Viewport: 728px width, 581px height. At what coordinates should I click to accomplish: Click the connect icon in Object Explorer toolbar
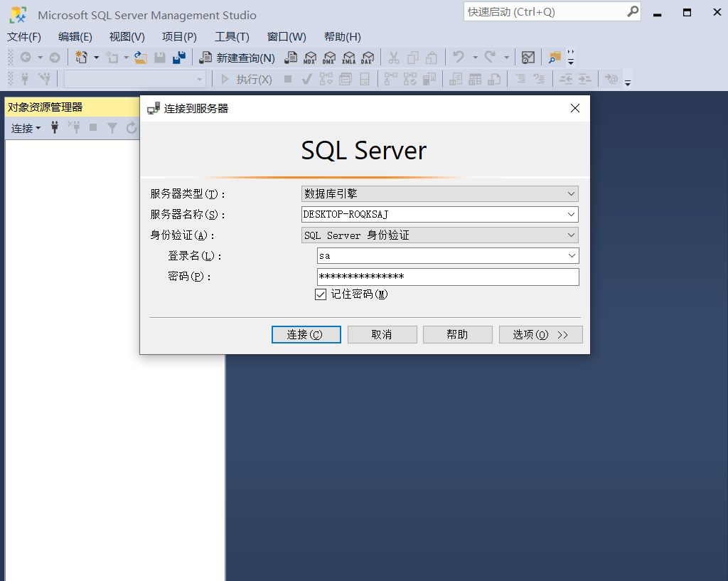click(x=55, y=128)
